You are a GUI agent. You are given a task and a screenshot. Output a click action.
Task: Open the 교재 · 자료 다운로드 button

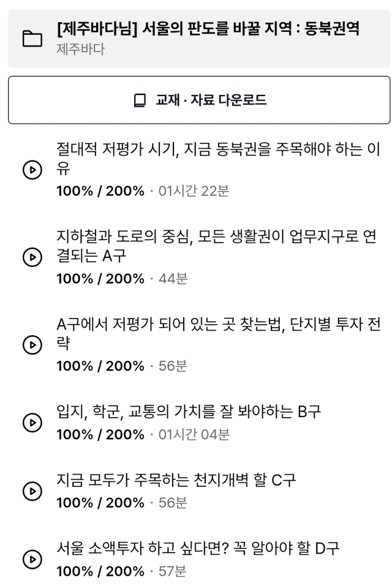tap(199, 100)
